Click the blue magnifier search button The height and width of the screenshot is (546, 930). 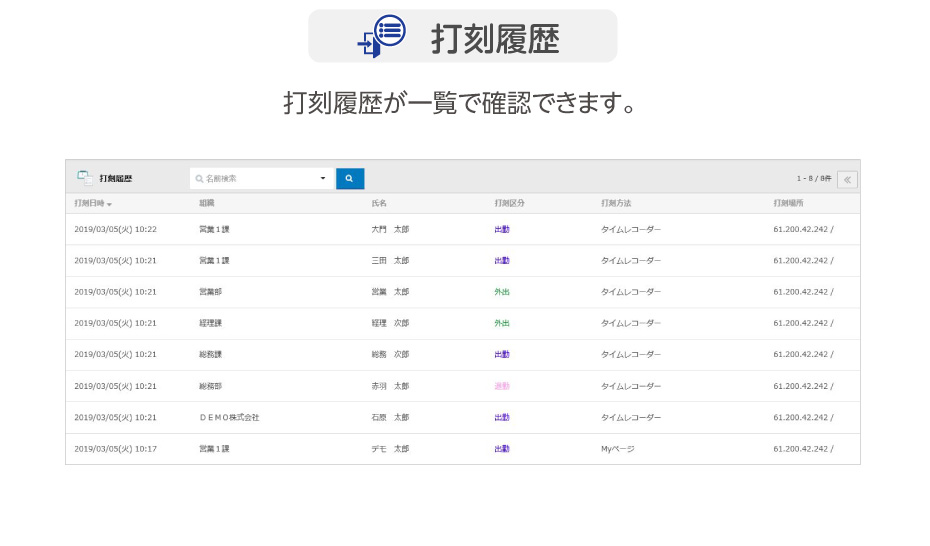point(349,179)
